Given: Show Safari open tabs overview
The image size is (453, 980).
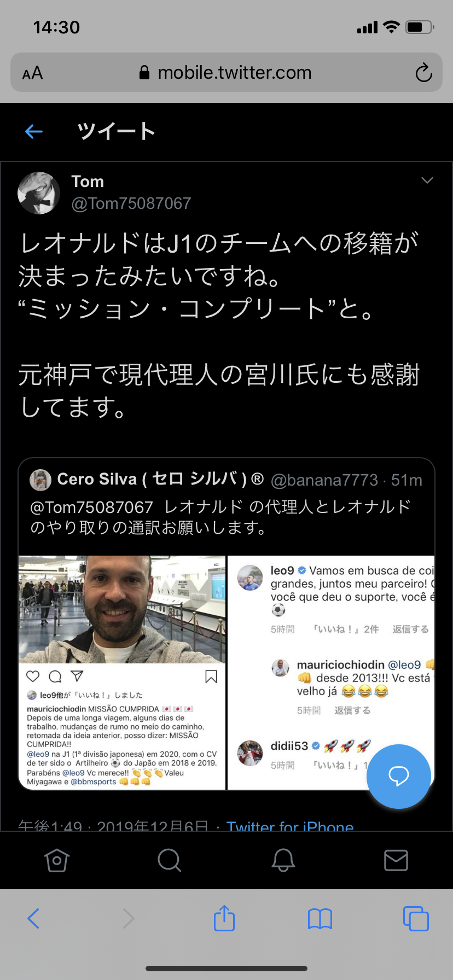Looking at the screenshot, I should point(416,918).
